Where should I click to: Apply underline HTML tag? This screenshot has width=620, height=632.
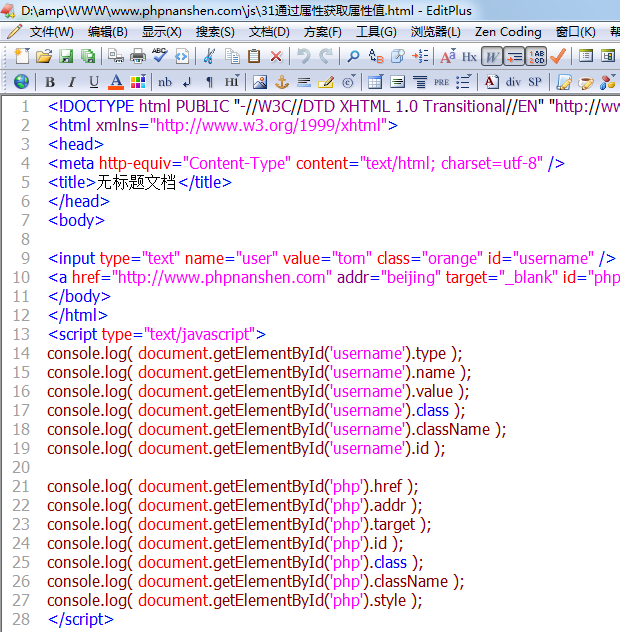click(x=94, y=82)
